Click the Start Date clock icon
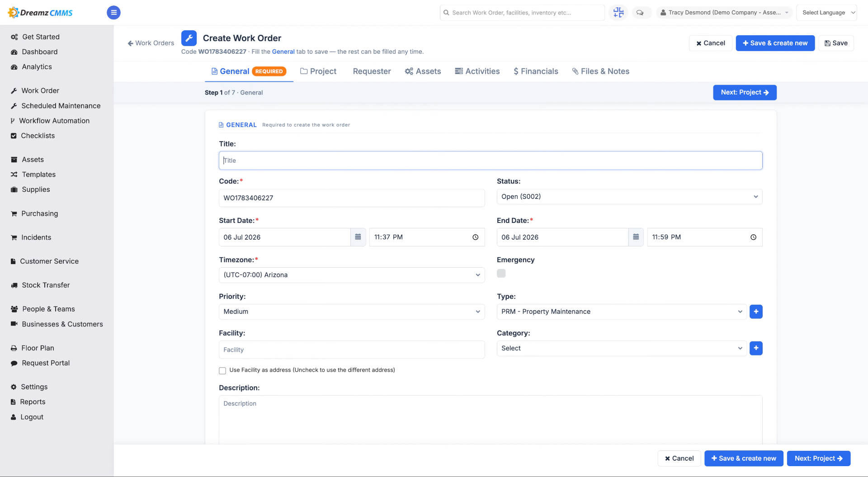 [x=475, y=237]
